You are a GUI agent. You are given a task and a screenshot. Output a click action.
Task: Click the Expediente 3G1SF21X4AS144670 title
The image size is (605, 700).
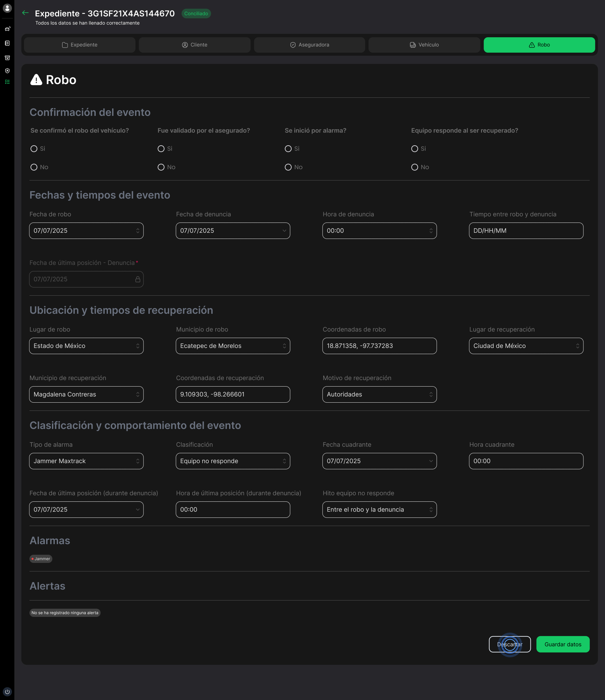pos(105,13)
